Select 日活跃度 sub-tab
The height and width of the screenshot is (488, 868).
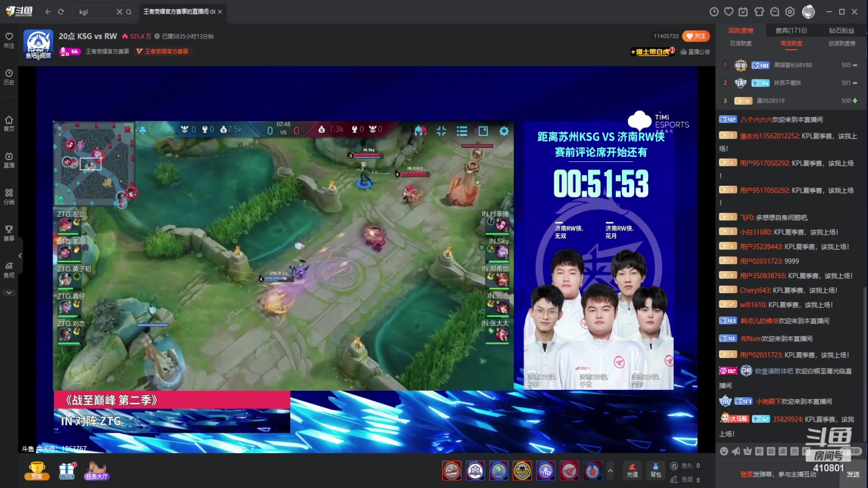(741, 43)
